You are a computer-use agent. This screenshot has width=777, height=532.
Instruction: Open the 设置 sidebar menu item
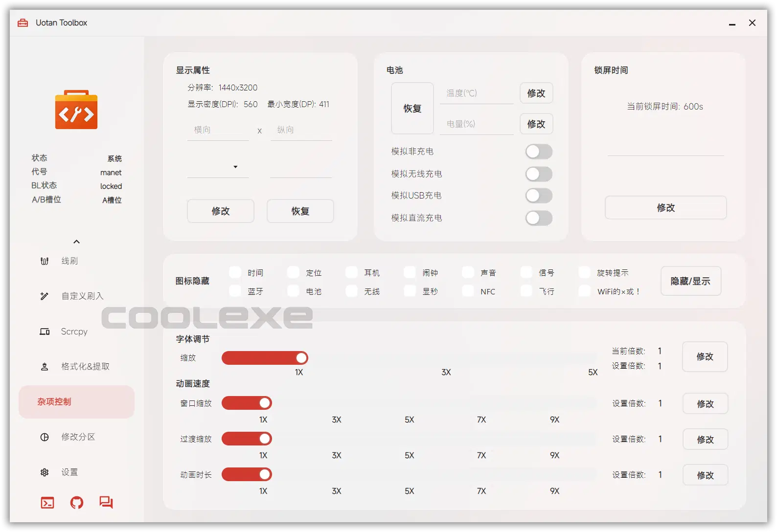(76, 472)
